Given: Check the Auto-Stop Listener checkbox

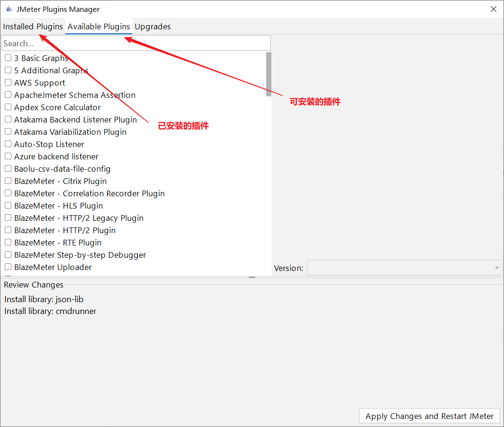Looking at the screenshot, I should pos(8,144).
